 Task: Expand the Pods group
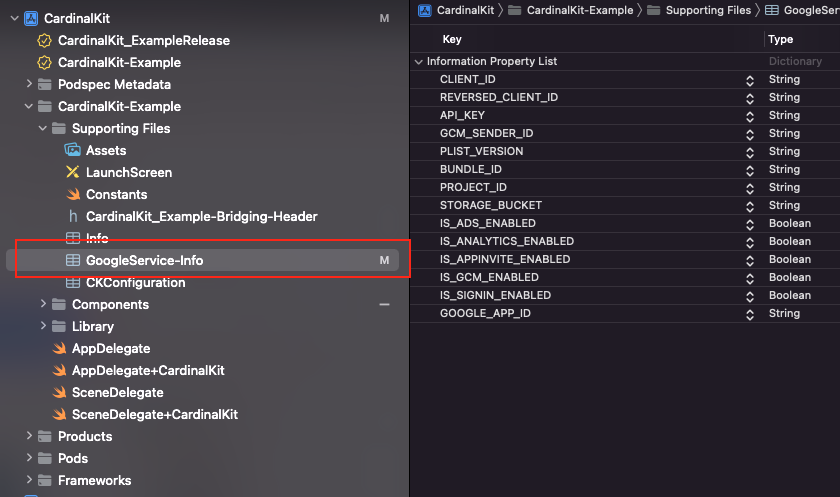(x=29, y=457)
